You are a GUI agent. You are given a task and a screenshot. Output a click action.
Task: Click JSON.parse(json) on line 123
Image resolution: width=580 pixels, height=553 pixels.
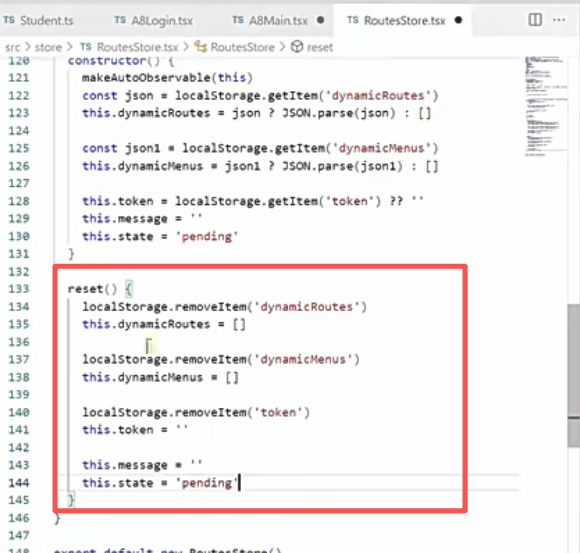point(339,113)
